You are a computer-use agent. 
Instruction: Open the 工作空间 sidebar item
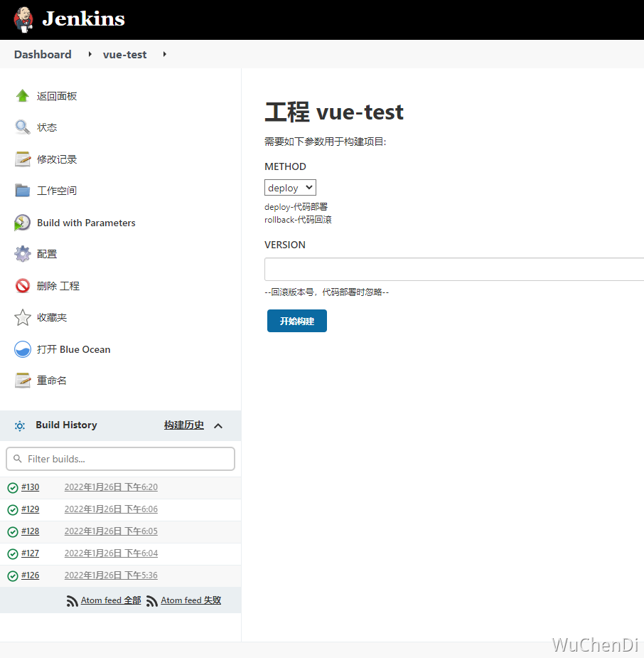57,191
